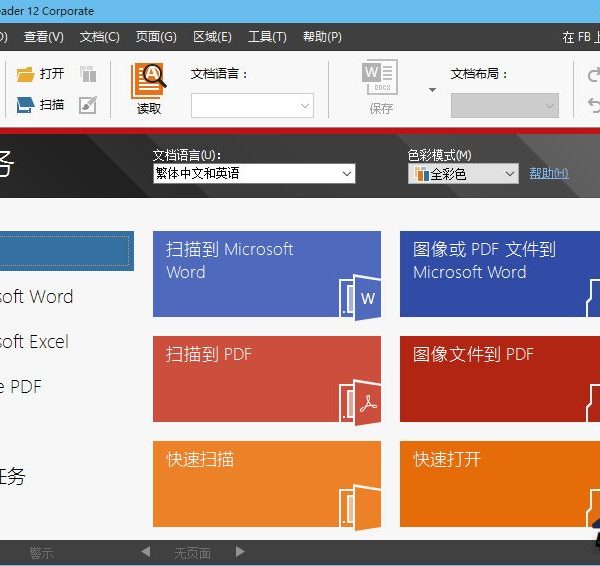Open the color mode dropdown (全彩色)

coord(463,174)
